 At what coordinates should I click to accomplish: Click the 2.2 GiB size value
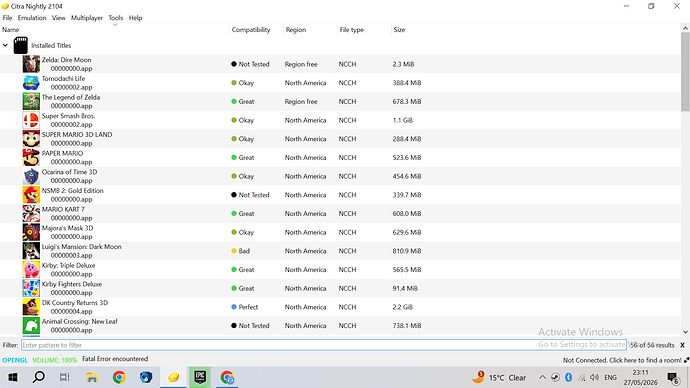(403, 307)
